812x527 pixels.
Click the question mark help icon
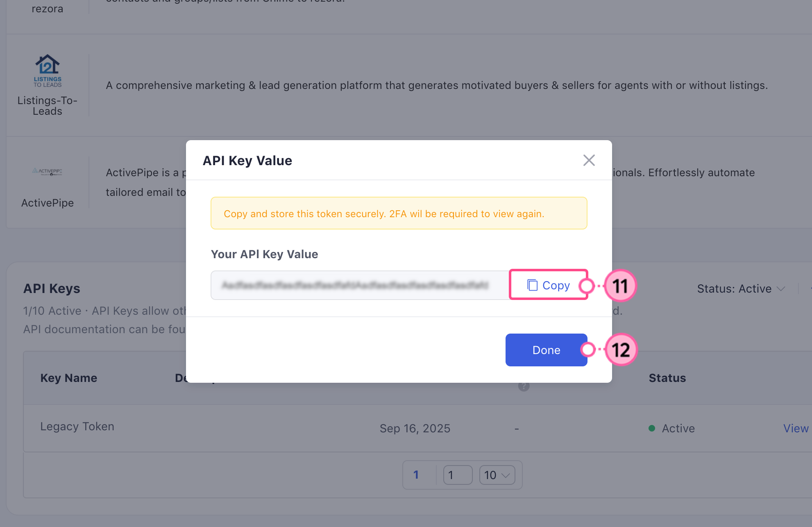524,386
